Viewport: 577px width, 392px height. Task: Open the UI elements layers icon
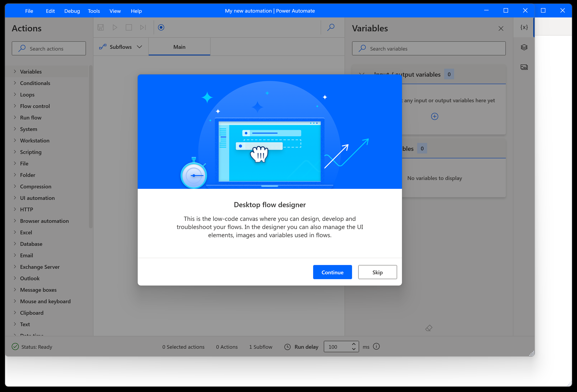click(x=524, y=47)
